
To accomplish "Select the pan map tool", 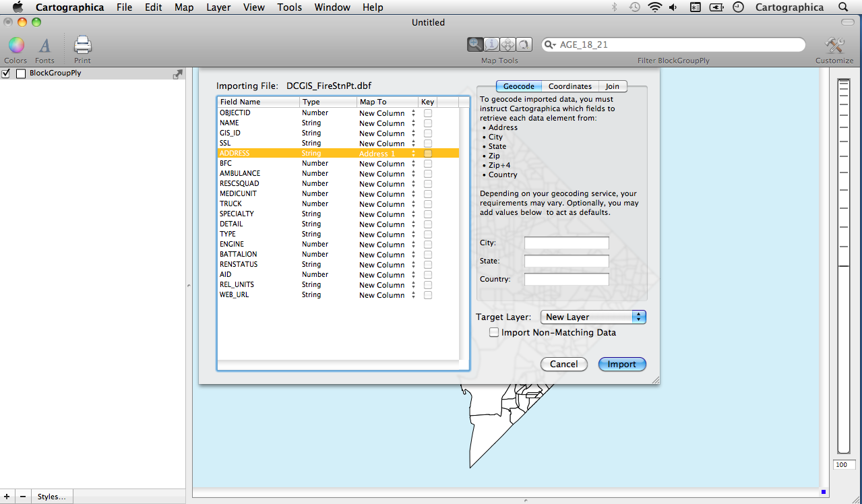I will (x=508, y=44).
